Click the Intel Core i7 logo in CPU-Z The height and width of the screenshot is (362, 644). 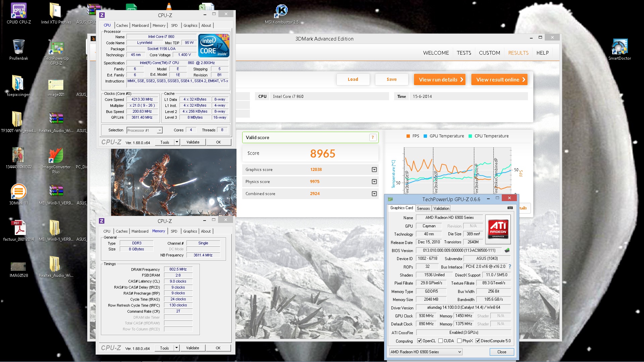pyautogui.click(x=214, y=45)
